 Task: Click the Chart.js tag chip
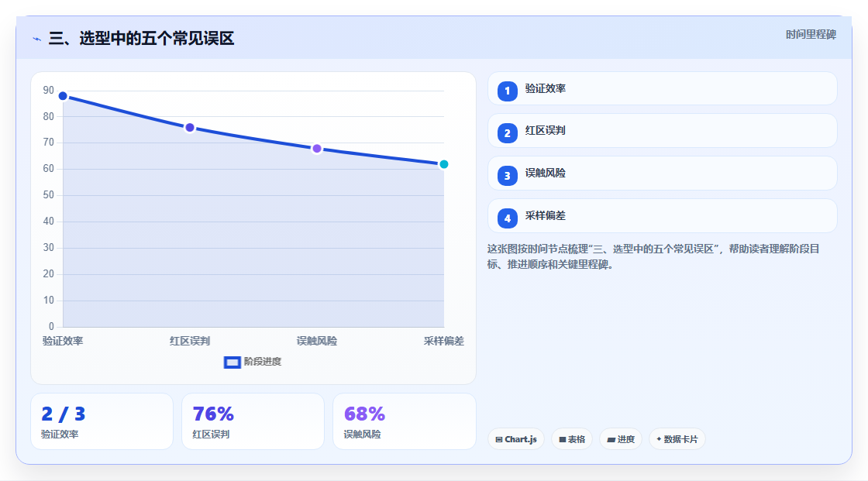point(516,439)
